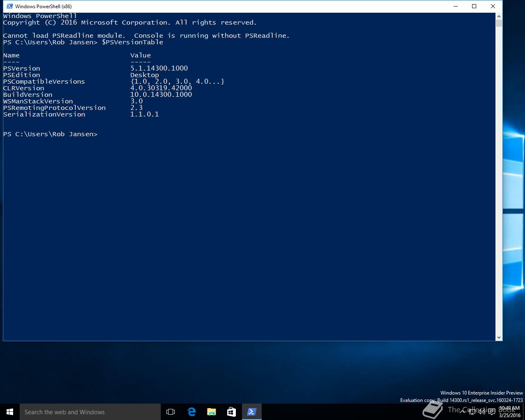Click the value 10.0.14300.1000
525x420 pixels.
tap(161, 95)
